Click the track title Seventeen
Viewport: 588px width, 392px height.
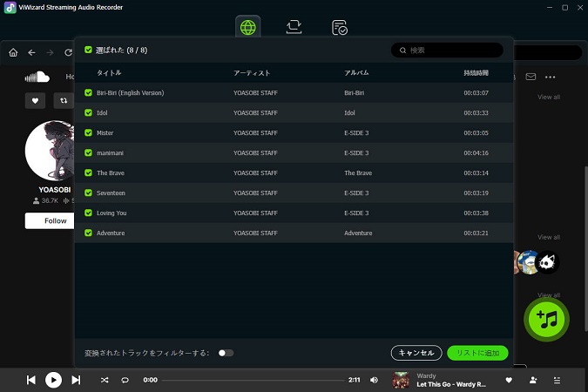pos(111,193)
